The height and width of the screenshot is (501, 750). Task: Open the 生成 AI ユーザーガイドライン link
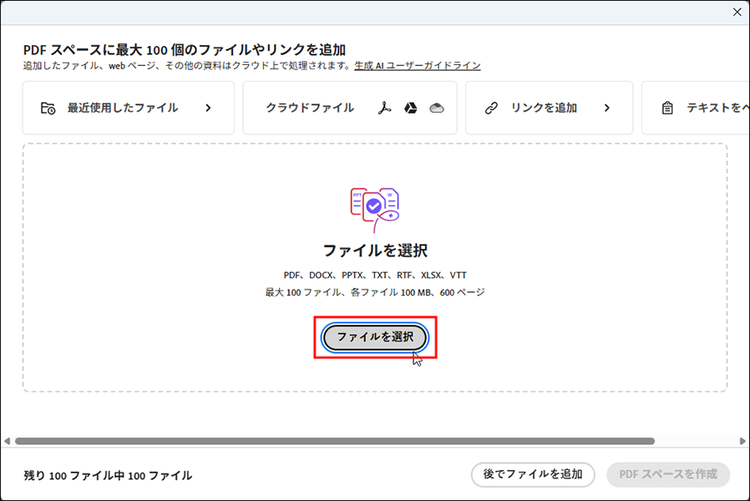point(417,65)
